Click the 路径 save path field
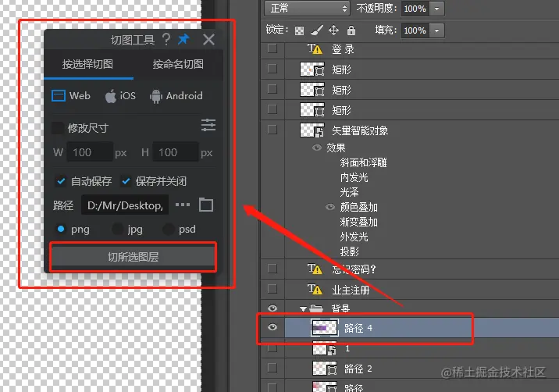 coord(125,205)
